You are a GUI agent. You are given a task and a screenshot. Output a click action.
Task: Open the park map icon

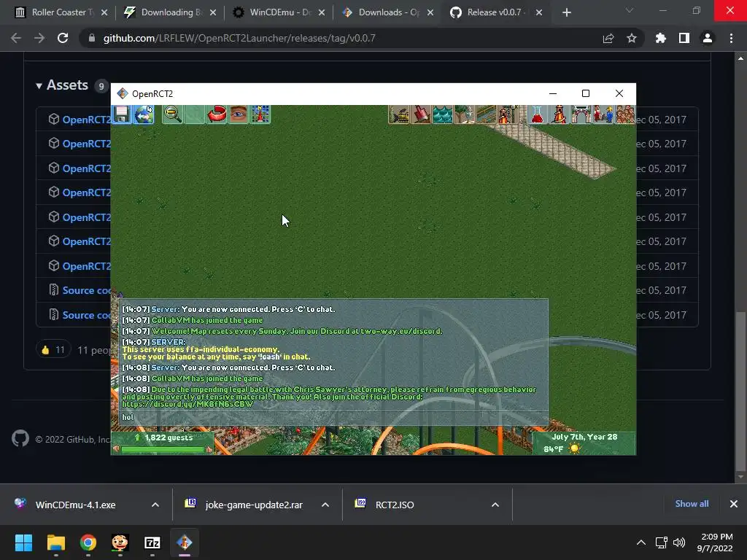(260, 114)
